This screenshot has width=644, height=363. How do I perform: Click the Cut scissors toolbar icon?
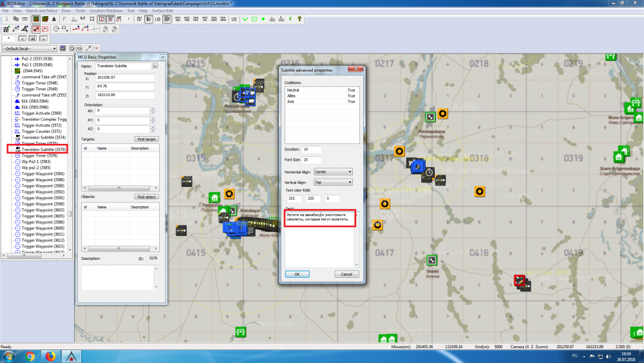[x=6, y=19]
